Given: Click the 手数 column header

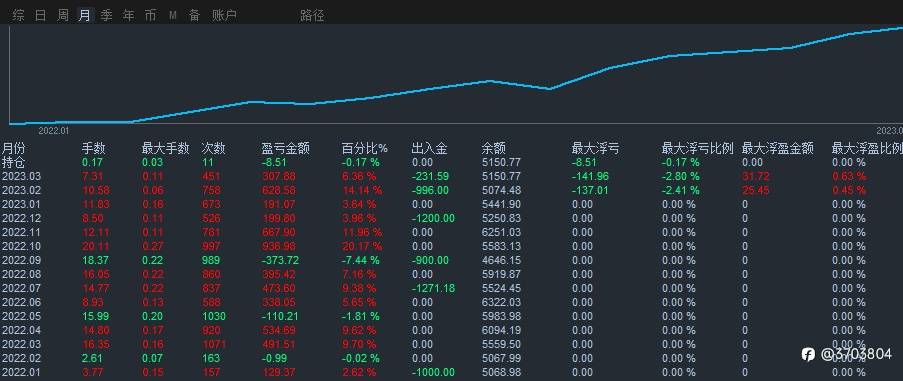Looking at the screenshot, I should [x=94, y=148].
